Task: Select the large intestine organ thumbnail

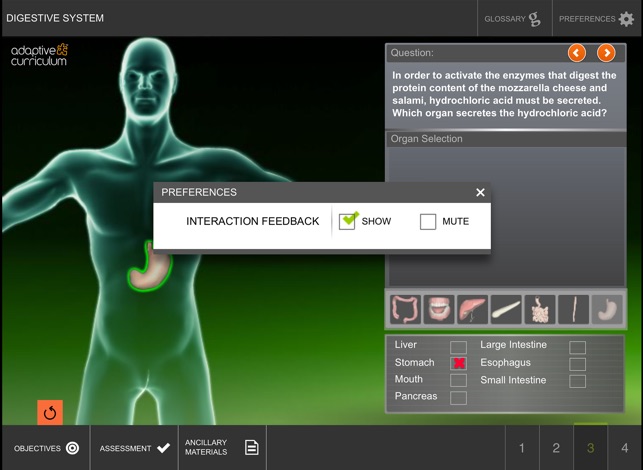Action: pyautogui.click(x=405, y=309)
